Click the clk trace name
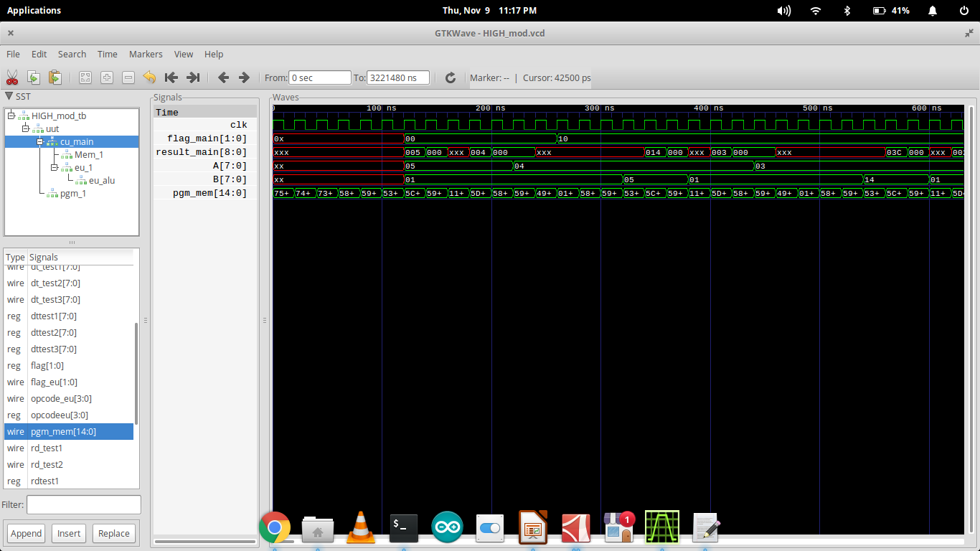Viewport: 980px width, 551px height. tap(238, 125)
